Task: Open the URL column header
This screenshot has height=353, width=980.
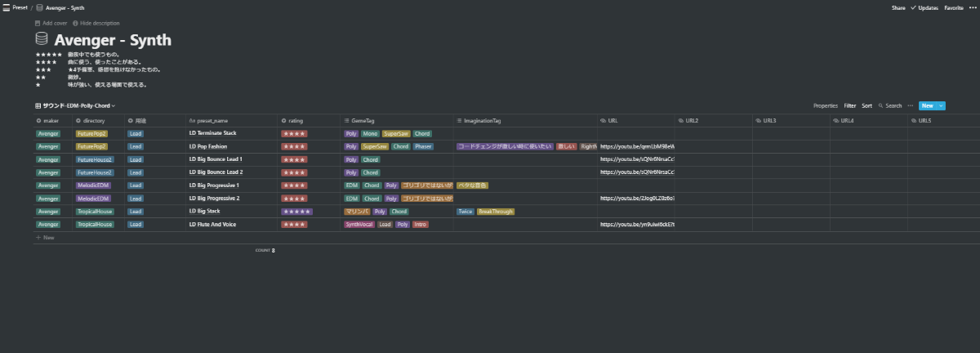Action: 635,120
